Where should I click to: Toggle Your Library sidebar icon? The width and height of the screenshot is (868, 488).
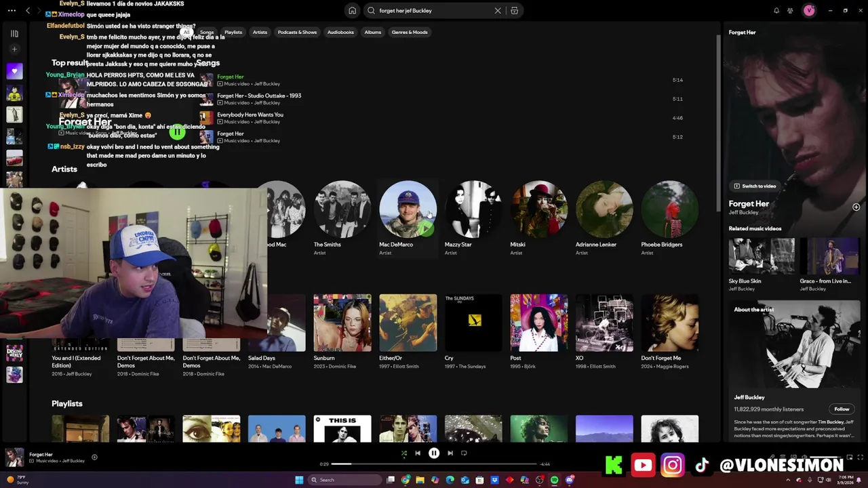14,33
